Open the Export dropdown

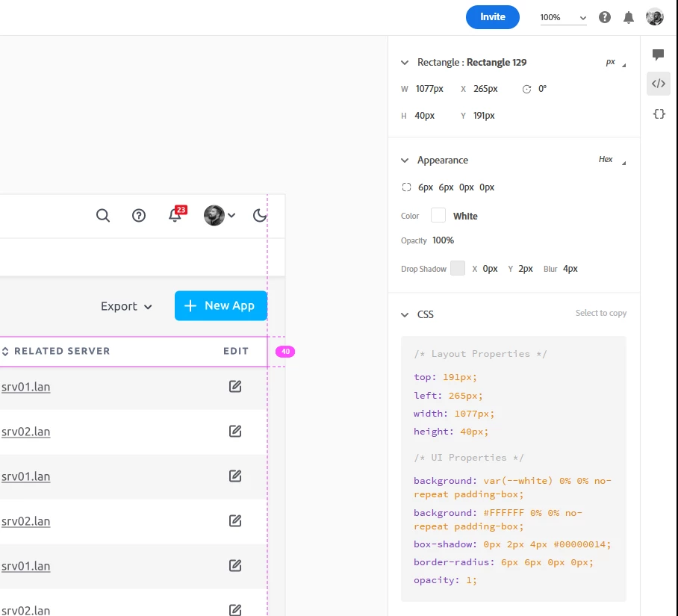pos(126,306)
